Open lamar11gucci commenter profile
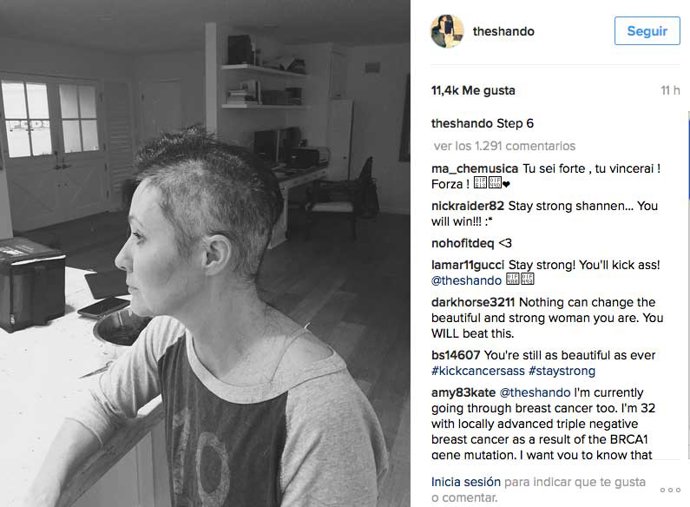The height and width of the screenshot is (507, 690). click(x=467, y=265)
